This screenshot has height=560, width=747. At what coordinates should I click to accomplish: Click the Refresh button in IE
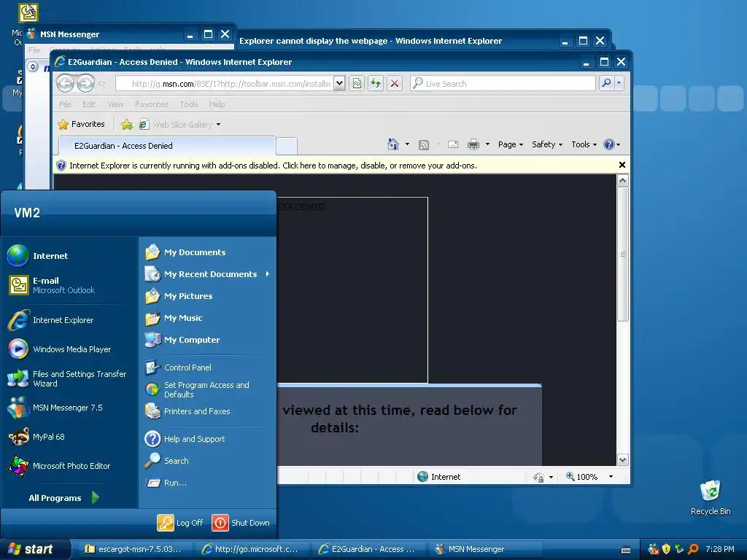click(x=376, y=83)
